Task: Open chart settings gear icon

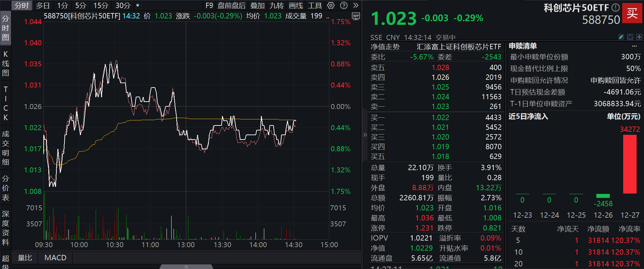Action: (331, 5)
